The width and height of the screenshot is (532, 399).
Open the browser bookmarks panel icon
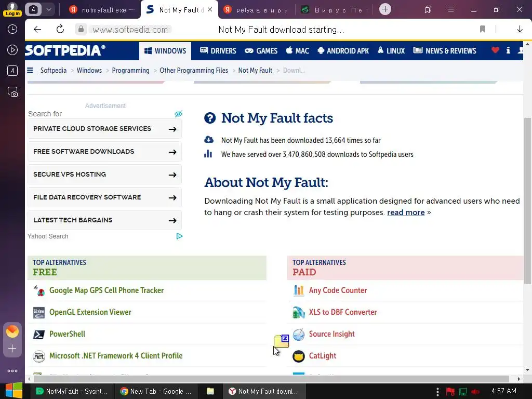pos(428,9)
